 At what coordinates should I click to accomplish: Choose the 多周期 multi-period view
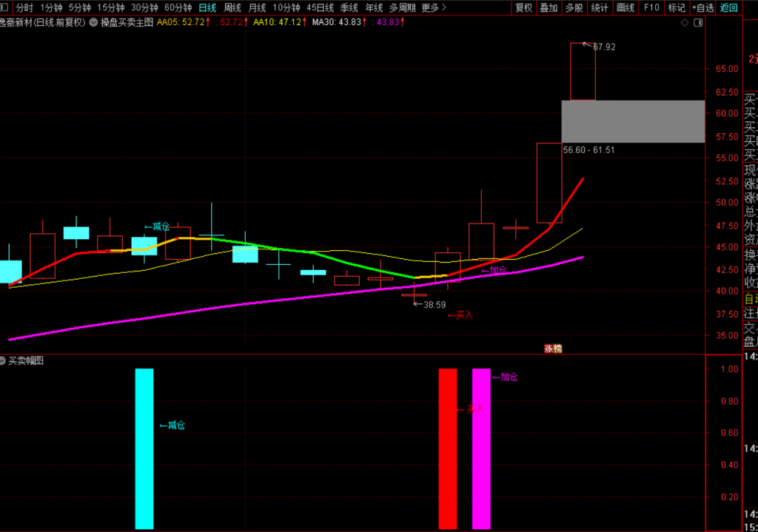coord(402,7)
